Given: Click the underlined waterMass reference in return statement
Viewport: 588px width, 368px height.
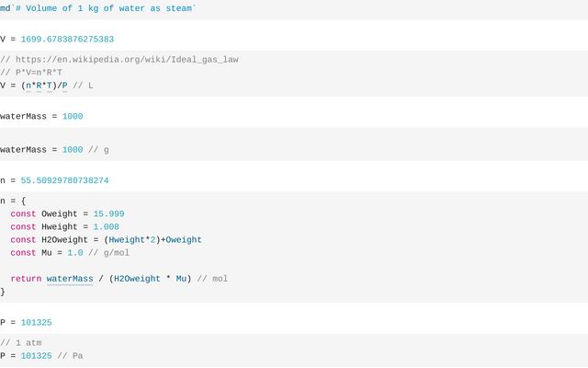Looking at the screenshot, I should click(x=70, y=278).
